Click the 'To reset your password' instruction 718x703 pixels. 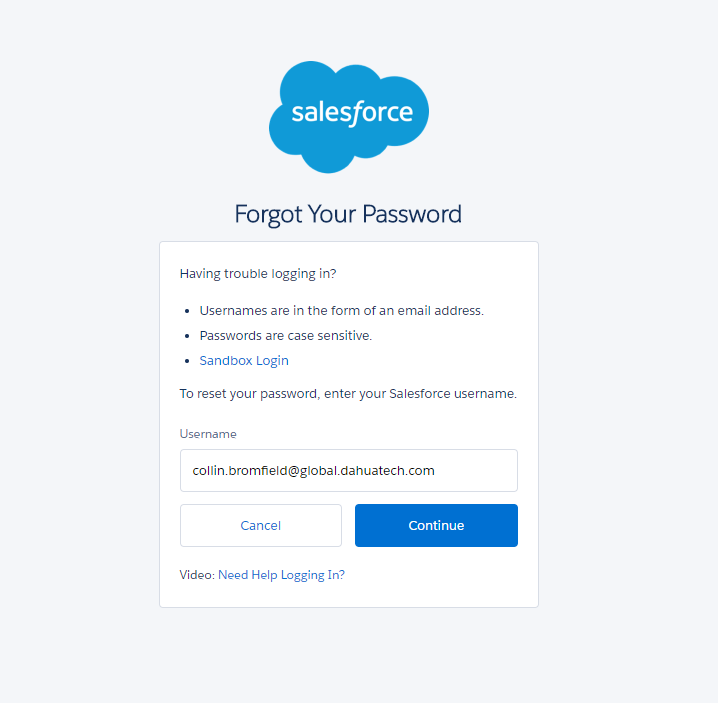348,394
